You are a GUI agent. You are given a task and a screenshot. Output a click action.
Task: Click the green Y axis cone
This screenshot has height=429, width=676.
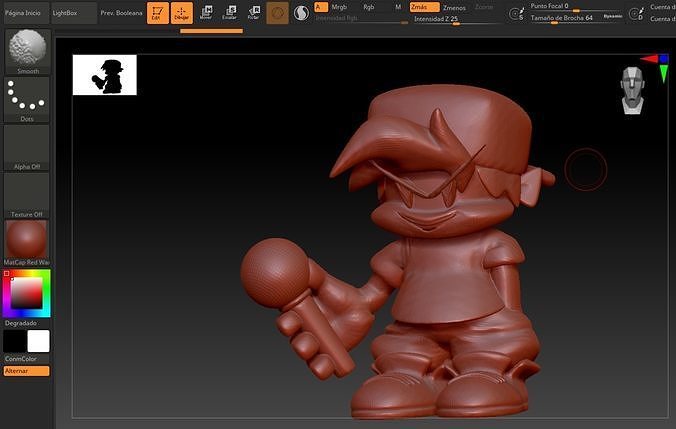pos(664,73)
